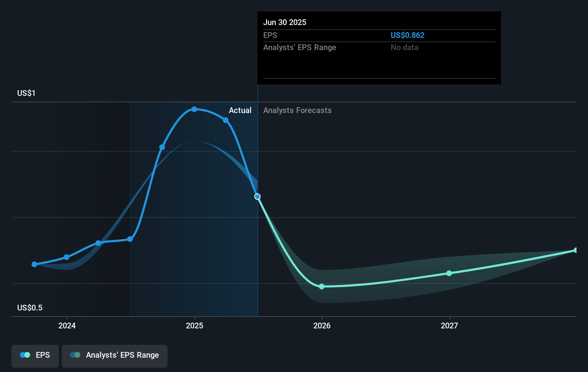The height and width of the screenshot is (372, 588).
Task: Click the Actual label
Action: (x=240, y=110)
